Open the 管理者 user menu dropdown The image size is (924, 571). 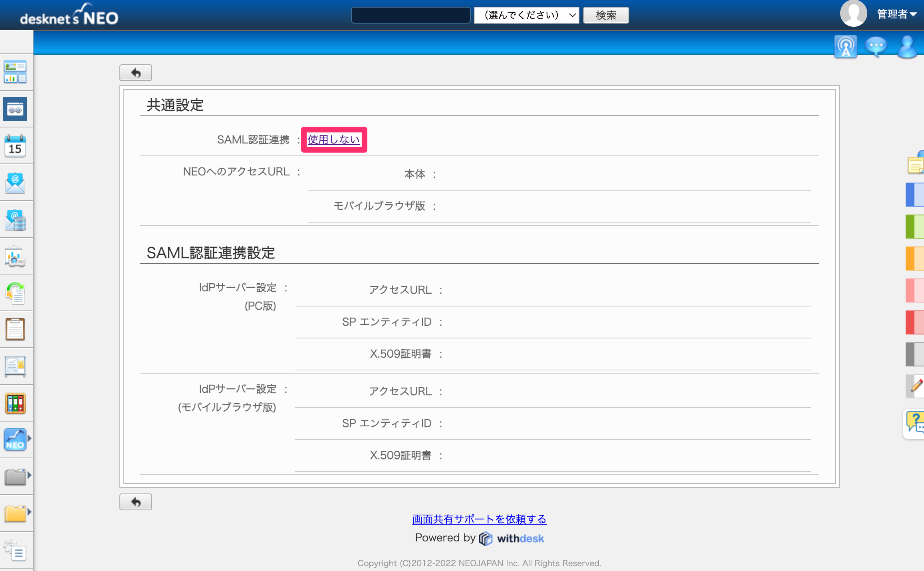tap(896, 14)
